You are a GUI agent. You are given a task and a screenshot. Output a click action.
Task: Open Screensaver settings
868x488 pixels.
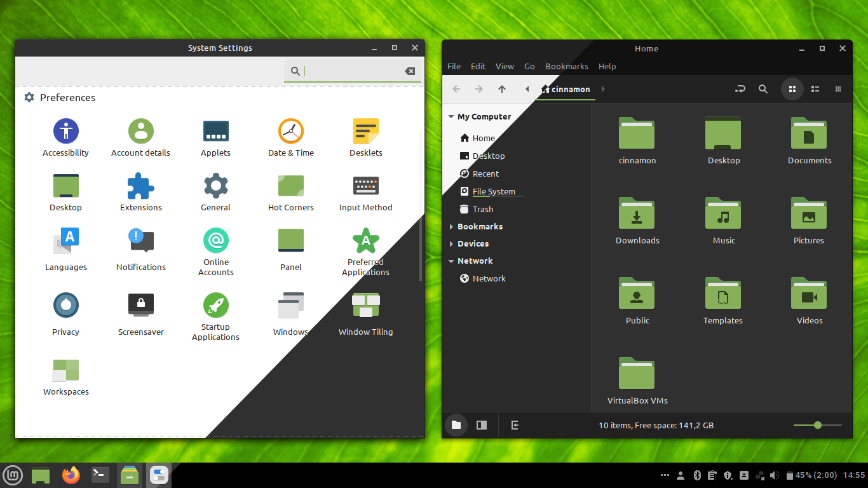tap(141, 315)
